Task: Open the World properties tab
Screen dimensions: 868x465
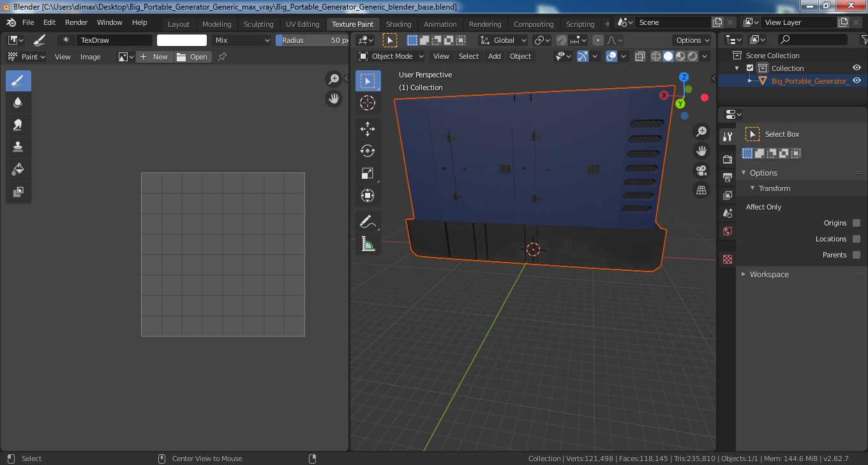Action: pos(727,232)
